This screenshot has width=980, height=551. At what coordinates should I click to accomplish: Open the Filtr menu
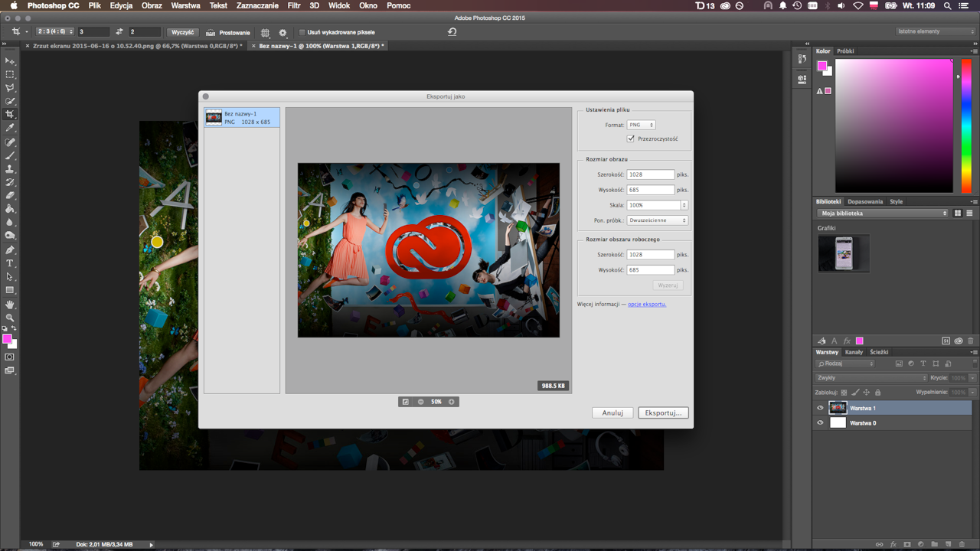[x=294, y=5]
